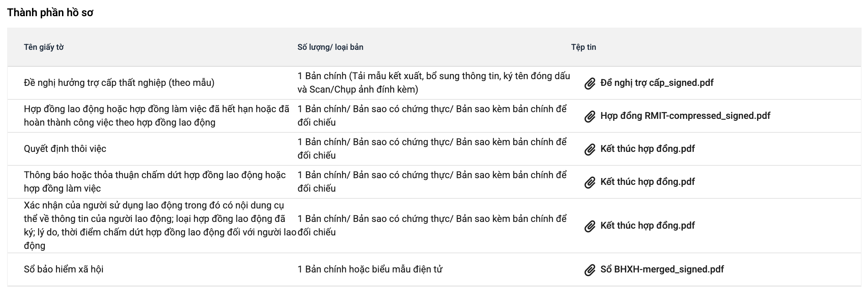This screenshot has height=295, width=868.
Task: Open Kết thúc hợp đồng.pdf in Thông báo hoặc thỏa thuận row
Action: click(647, 182)
